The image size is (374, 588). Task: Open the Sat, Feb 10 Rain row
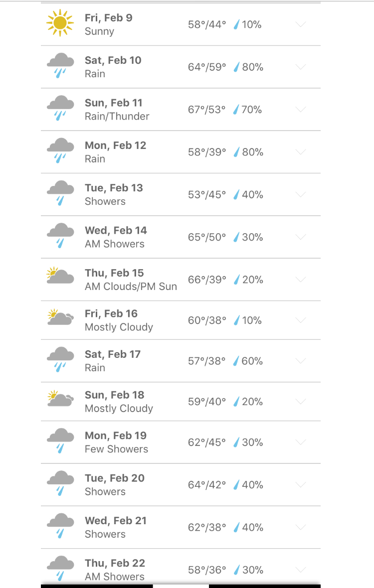181,67
